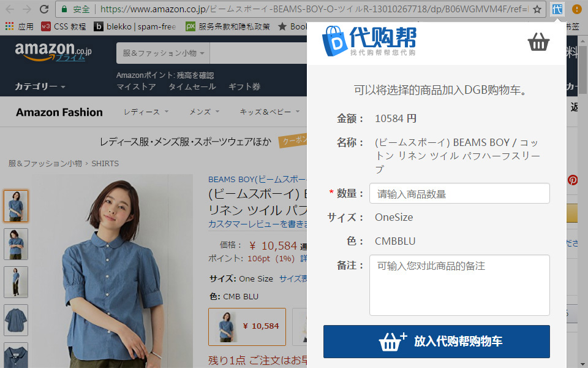This screenshot has width=588, height=368.
Task: Expand the メンズ menu
Action: [x=205, y=112]
